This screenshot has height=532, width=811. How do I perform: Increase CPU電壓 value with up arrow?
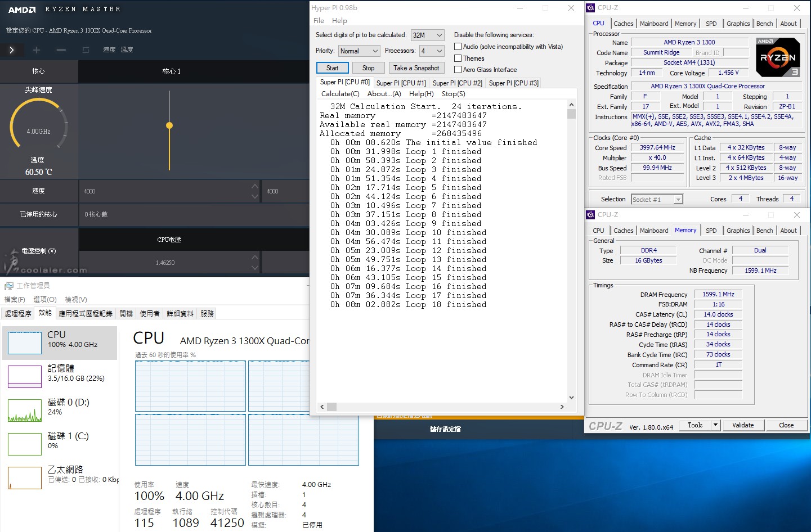(x=255, y=258)
